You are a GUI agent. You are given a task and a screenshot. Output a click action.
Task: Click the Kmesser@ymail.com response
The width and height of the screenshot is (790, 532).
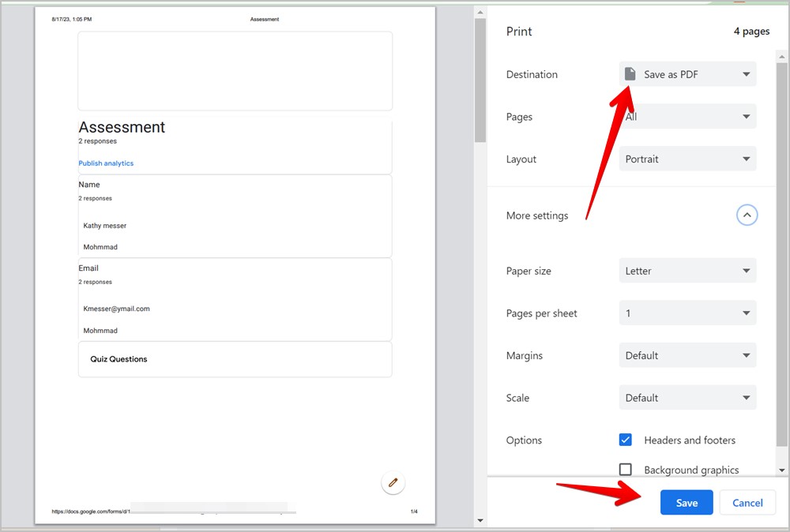point(116,309)
